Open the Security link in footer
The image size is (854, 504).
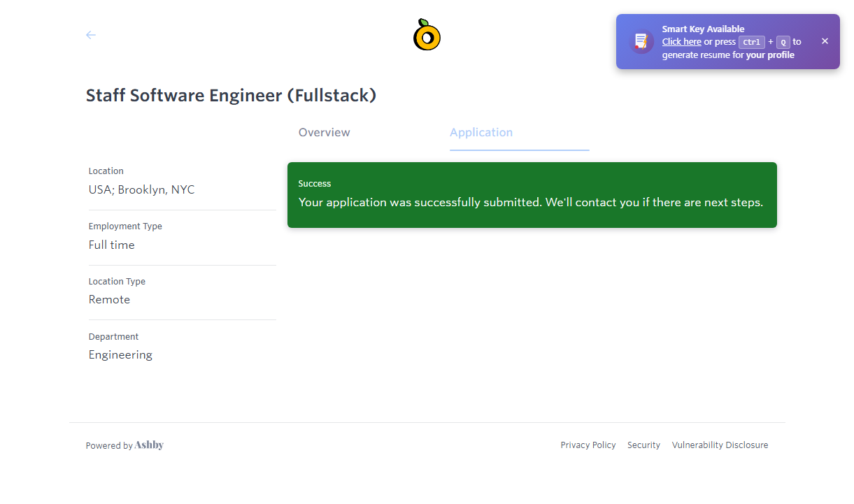coord(643,445)
